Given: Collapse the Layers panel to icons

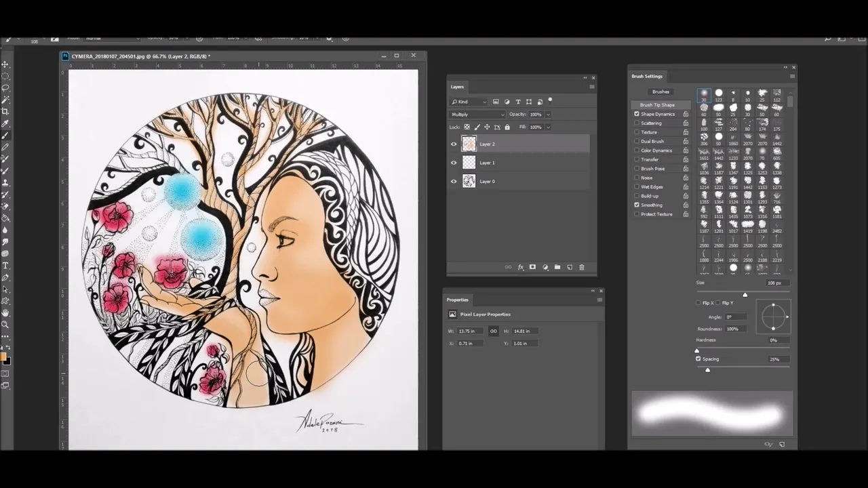Looking at the screenshot, I should (x=585, y=78).
